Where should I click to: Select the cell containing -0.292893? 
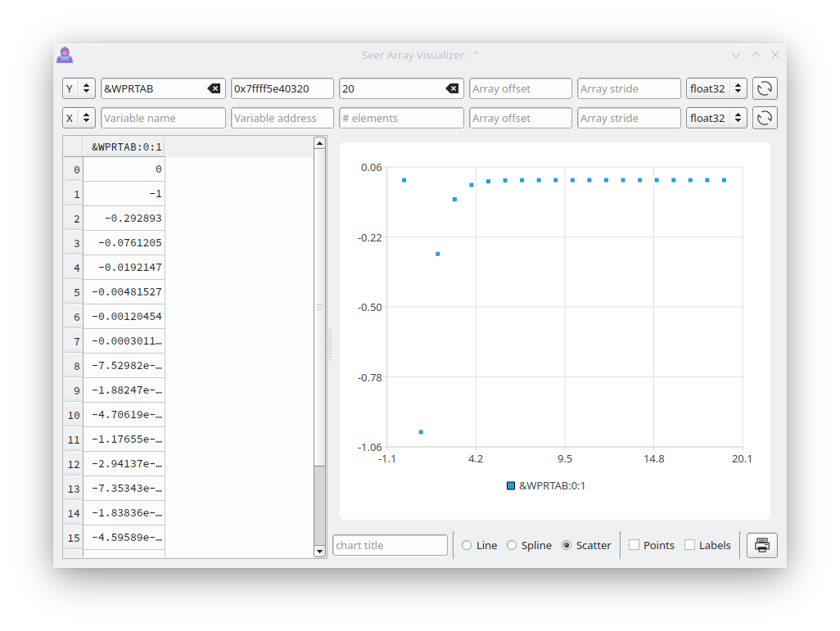[x=124, y=219]
